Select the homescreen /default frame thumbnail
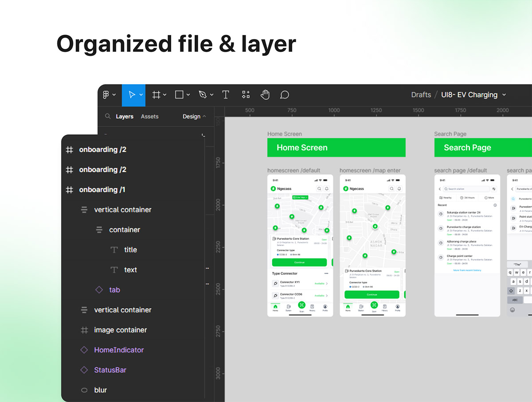 click(300, 245)
